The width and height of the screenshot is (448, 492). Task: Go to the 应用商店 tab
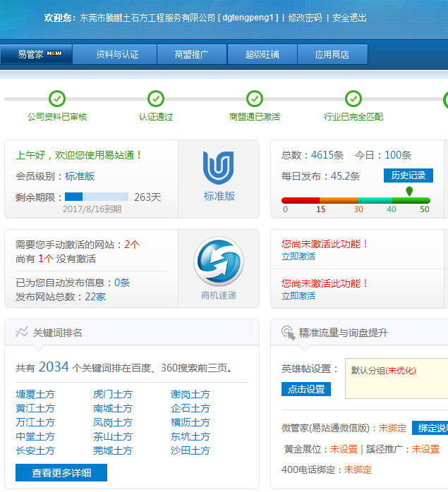pos(332,54)
